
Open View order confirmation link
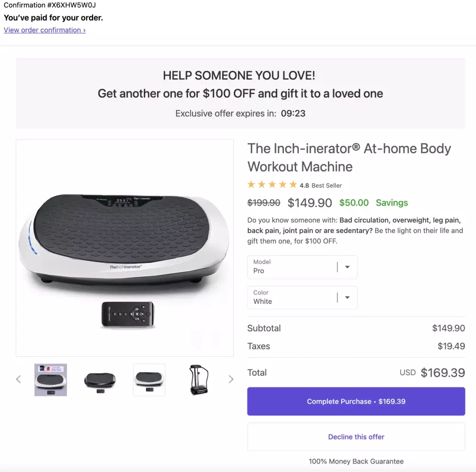(44, 30)
